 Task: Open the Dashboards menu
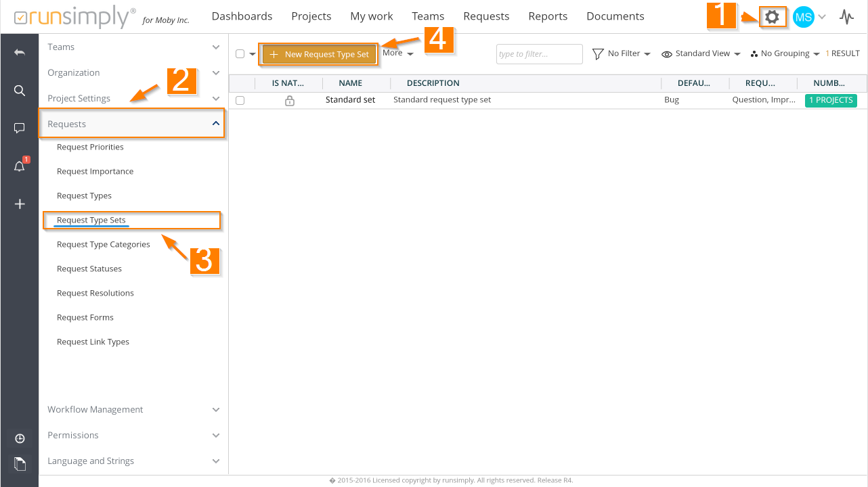click(242, 16)
